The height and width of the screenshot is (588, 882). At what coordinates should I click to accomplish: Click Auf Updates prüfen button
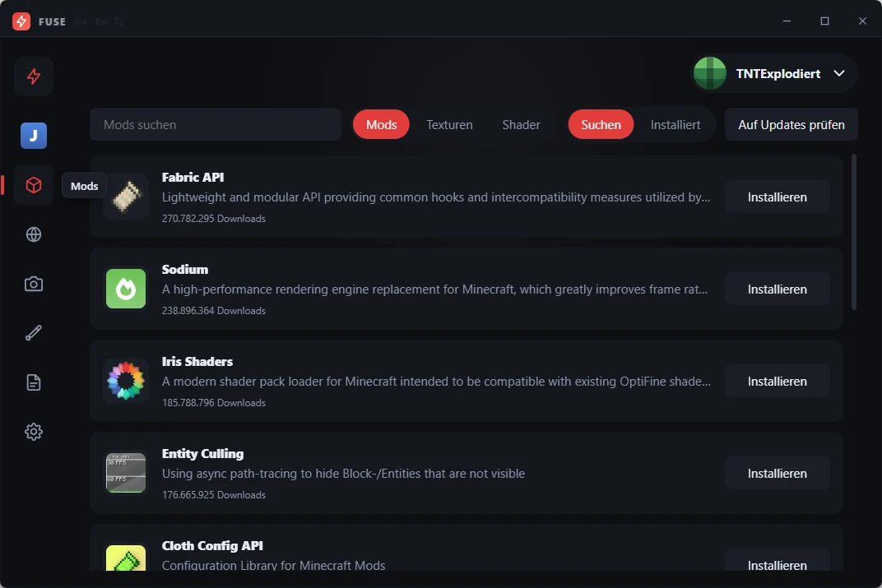791,124
